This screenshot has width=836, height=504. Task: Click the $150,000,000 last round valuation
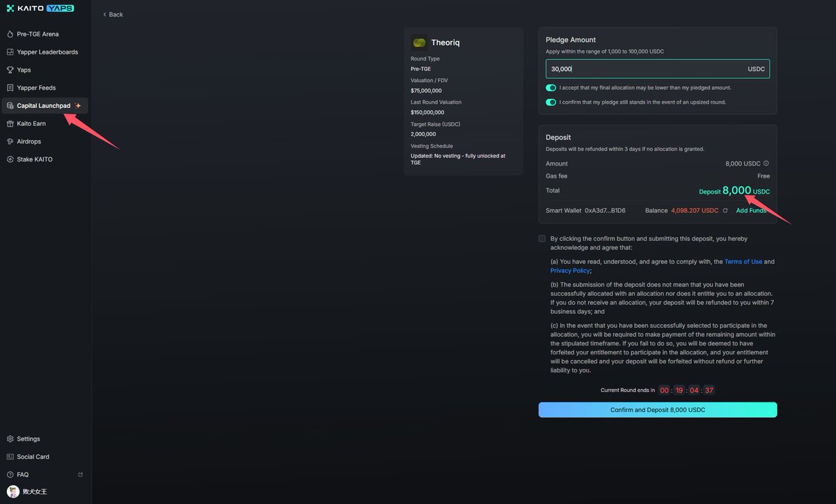click(427, 112)
